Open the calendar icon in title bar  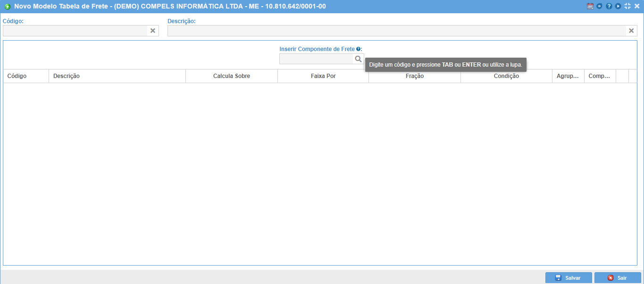coord(590,6)
